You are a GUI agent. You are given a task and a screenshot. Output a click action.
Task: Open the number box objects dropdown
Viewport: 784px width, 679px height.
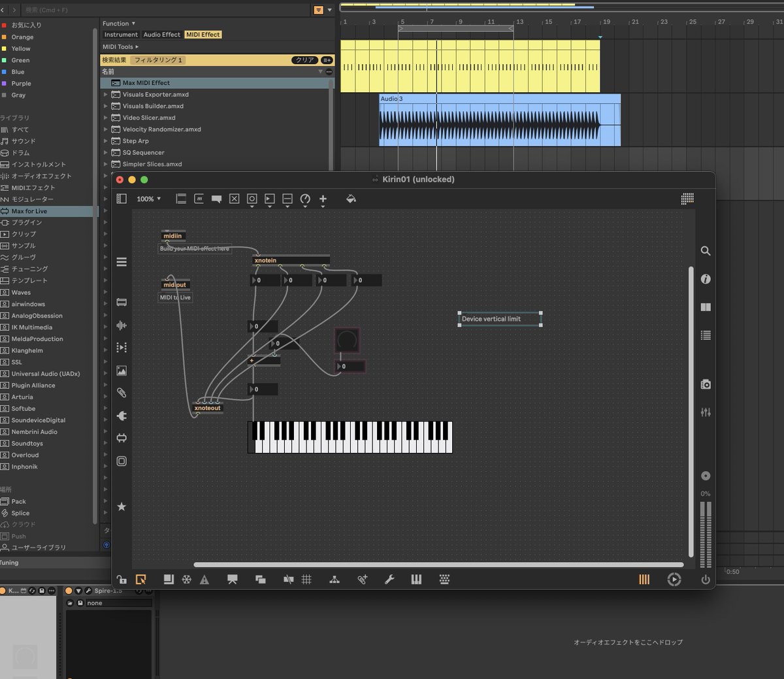(270, 200)
